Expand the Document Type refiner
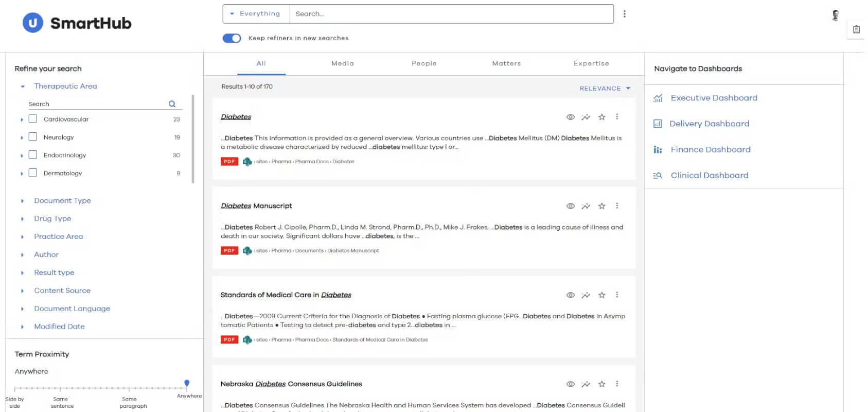Screen dimensions: 868x412 (22, 201)
